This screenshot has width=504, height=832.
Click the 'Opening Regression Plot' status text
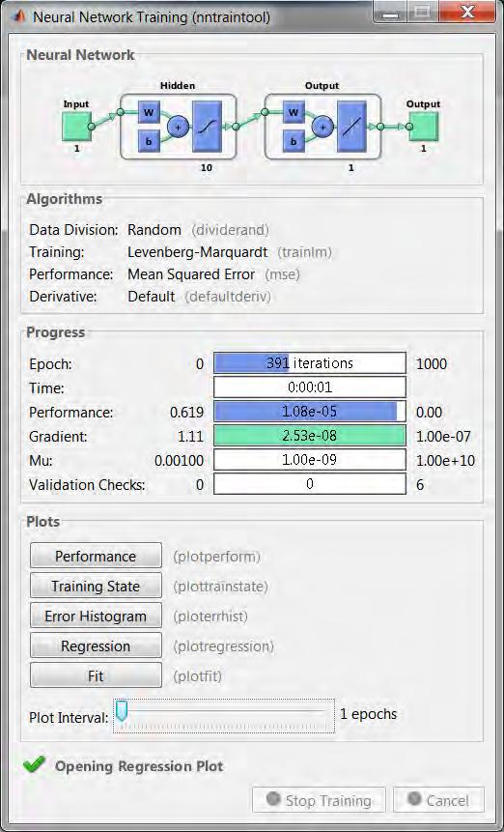(x=139, y=766)
